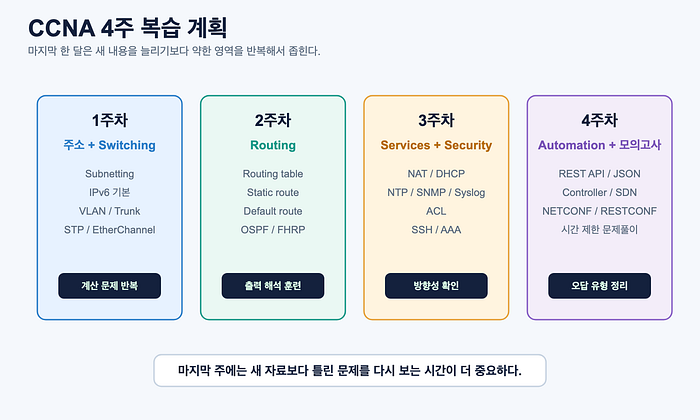Select the 방향성 확인 button
Screen dimensions: 700x420
[x=436, y=286]
